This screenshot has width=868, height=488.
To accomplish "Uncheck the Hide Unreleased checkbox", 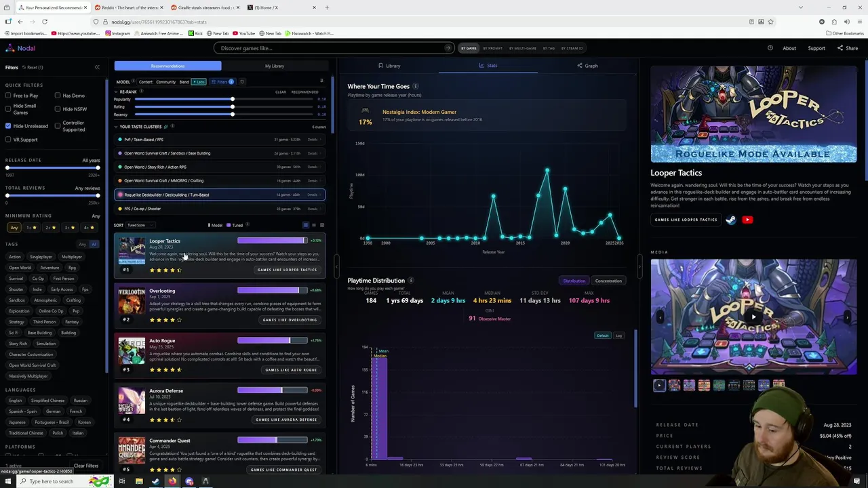I will point(8,126).
